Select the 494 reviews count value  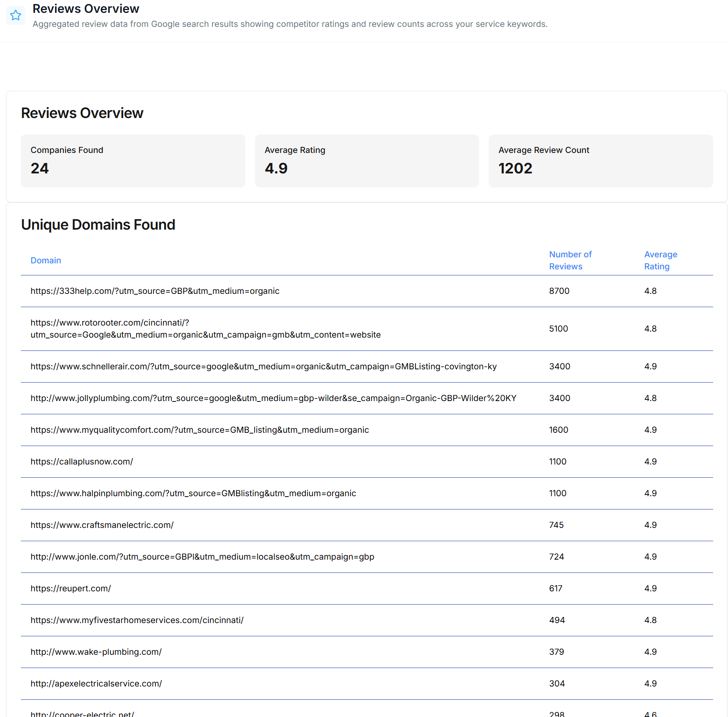pos(557,620)
